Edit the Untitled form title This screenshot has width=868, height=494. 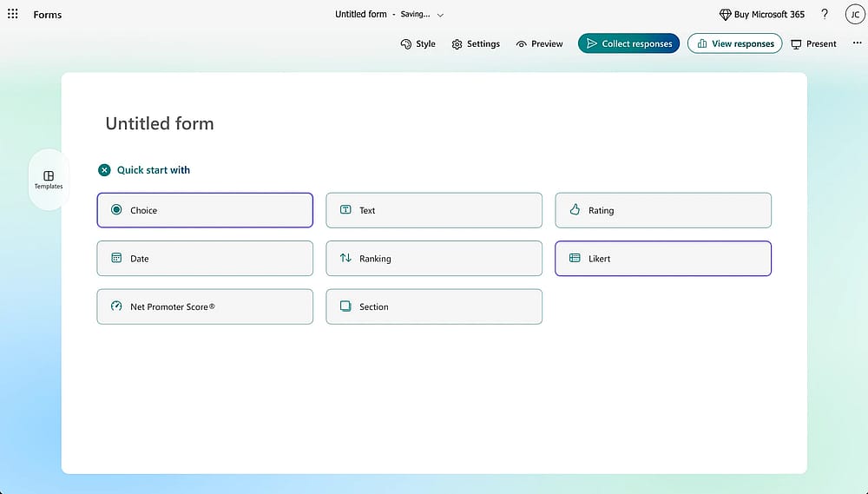point(160,123)
